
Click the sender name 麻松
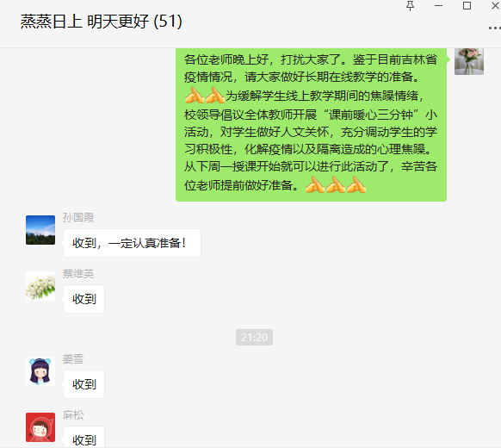point(73,415)
